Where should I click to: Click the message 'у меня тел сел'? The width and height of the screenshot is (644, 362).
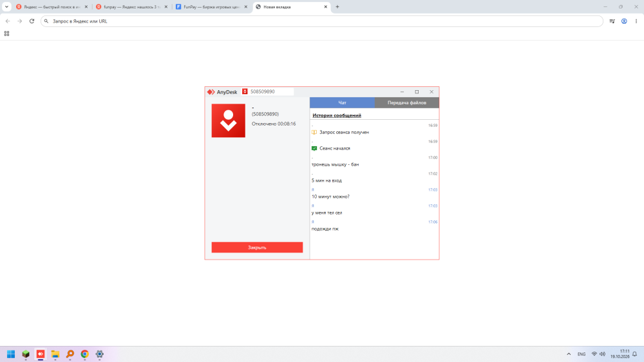[x=327, y=213]
